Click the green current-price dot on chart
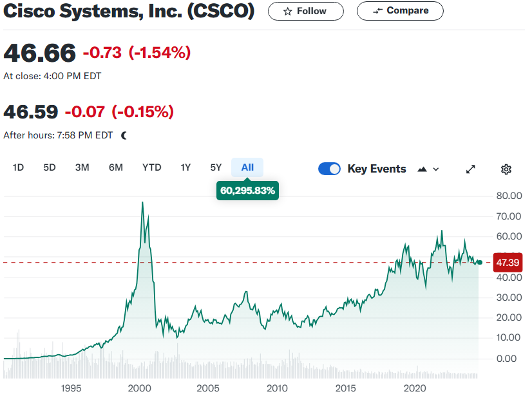Screen dimensions: 532x396 (480, 262)
